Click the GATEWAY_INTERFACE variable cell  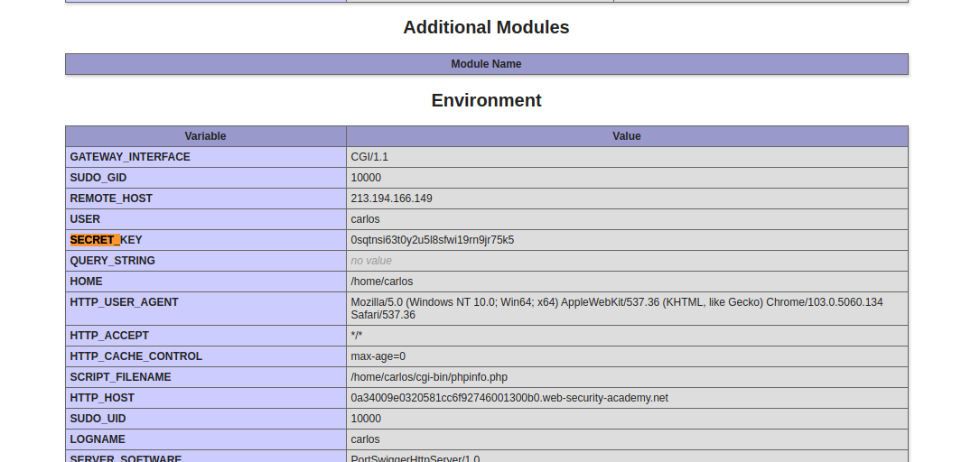click(x=130, y=157)
